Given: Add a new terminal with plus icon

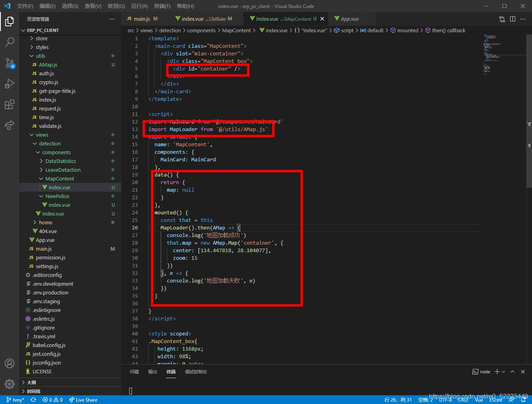Looking at the screenshot, I should 497,372.
